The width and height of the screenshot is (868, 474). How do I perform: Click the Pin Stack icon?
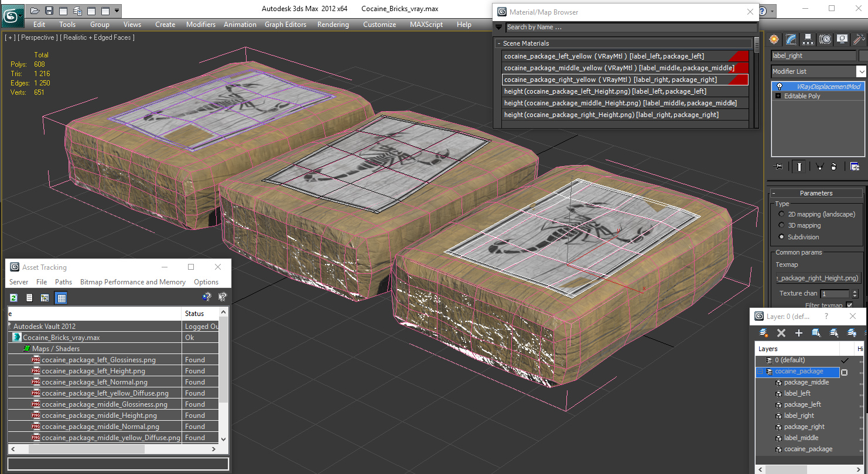pos(778,167)
